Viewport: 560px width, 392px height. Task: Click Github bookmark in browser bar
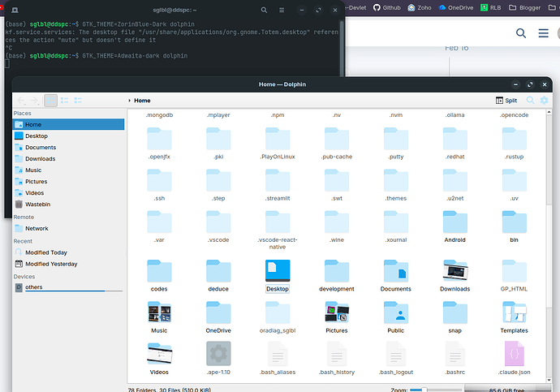[x=387, y=7]
